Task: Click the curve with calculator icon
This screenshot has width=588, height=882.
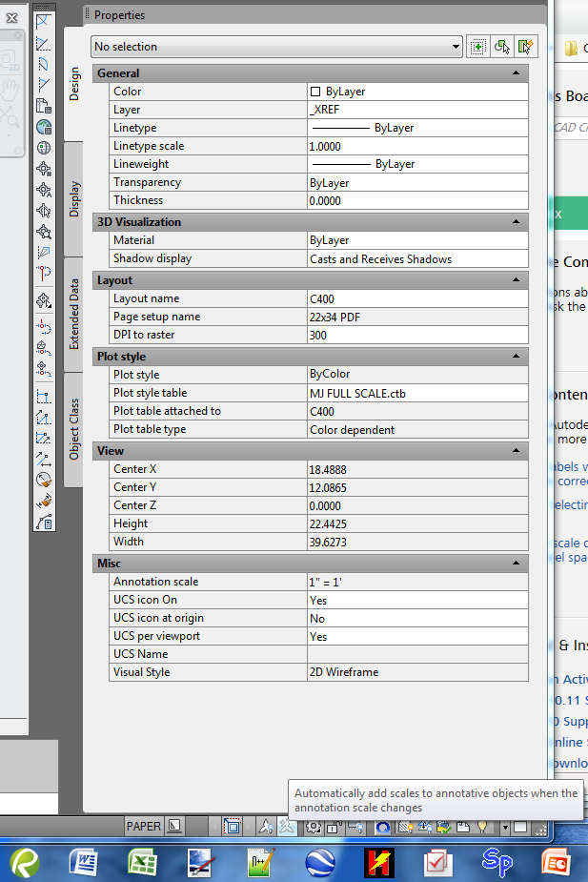Action: pyautogui.click(x=44, y=522)
